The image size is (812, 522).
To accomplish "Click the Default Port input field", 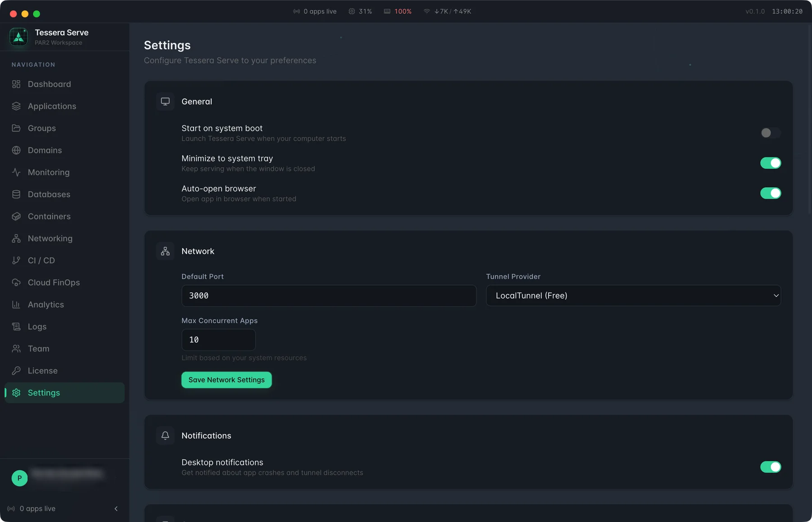I will pyautogui.click(x=329, y=296).
